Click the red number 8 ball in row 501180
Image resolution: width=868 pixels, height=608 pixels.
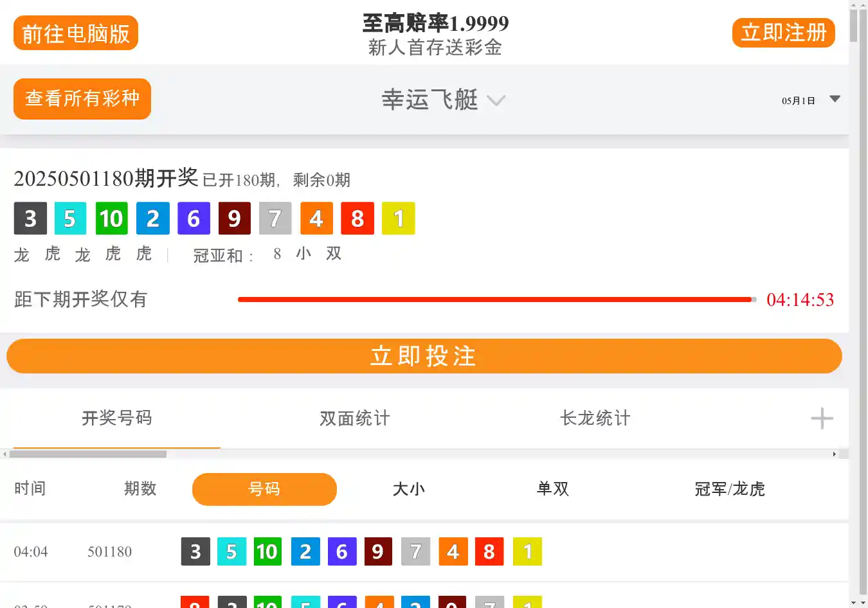point(489,551)
